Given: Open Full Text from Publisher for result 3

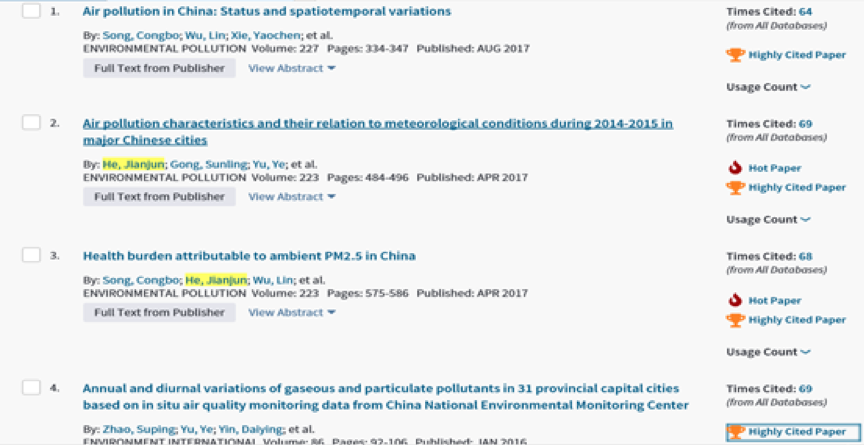Looking at the screenshot, I should pyautogui.click(x=159, y=312).
